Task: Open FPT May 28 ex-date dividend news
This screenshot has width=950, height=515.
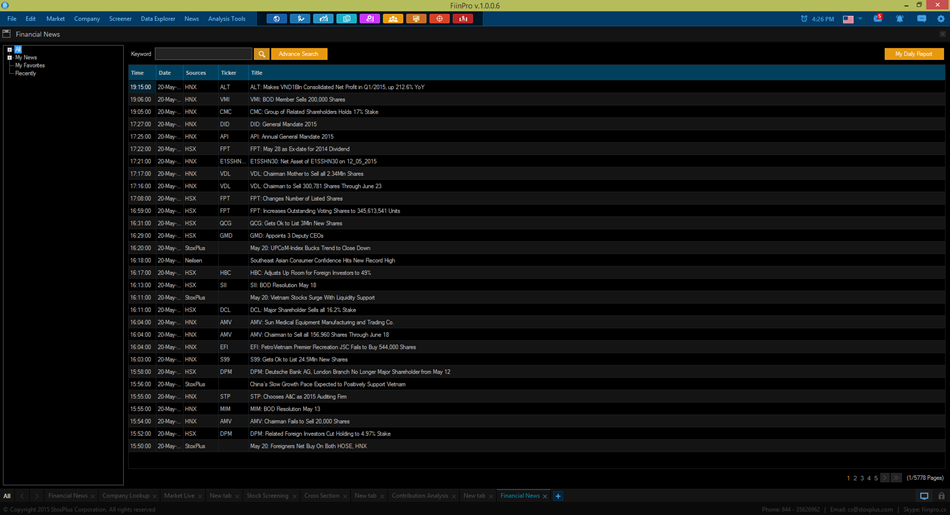Action: (536, 149)
